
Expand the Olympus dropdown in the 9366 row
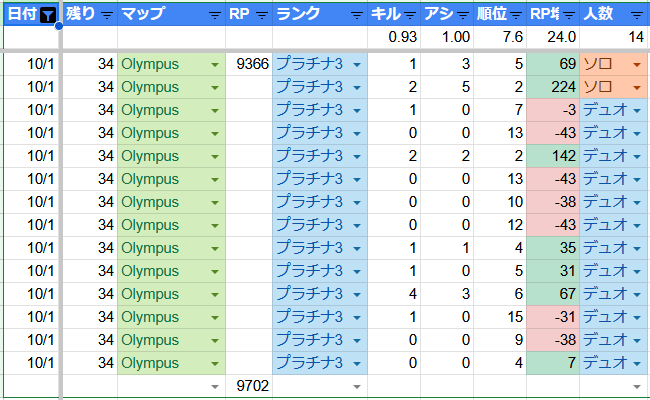(x=214, y=64)
